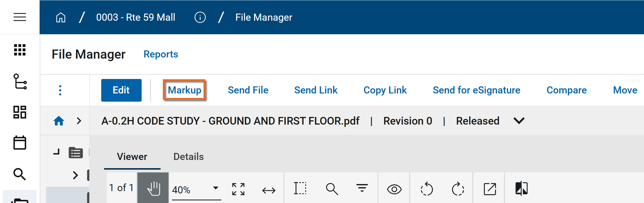
Task: Switch to the Details tab
Action: point(189,157)
